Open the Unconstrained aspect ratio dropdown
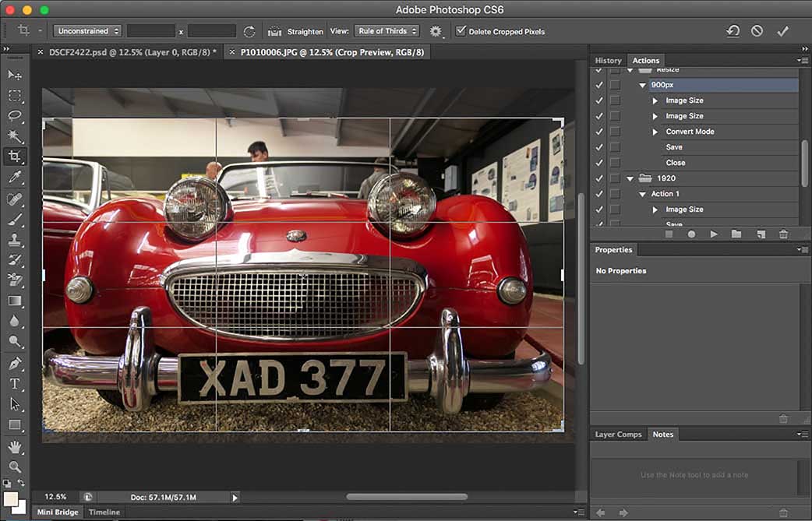The image size is (812, 521). click(87, 31)
